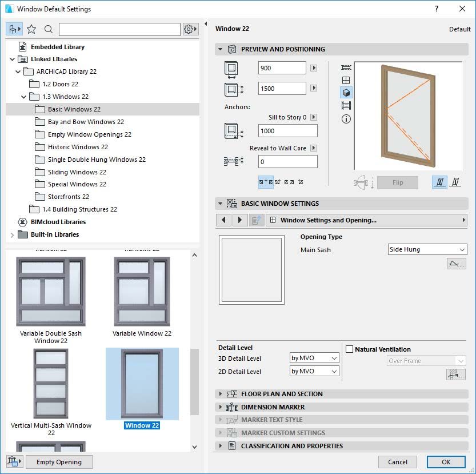Select the third reveal anchor option icon
Image resolution: width=476 pixels, height=474 pixels.
click(x=289, y=182)
